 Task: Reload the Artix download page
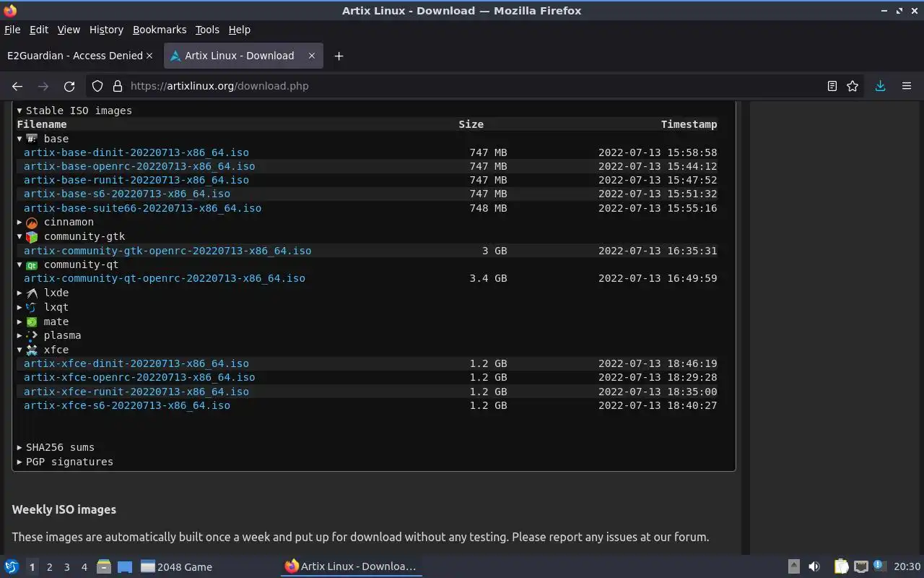(x=69, y=86)
